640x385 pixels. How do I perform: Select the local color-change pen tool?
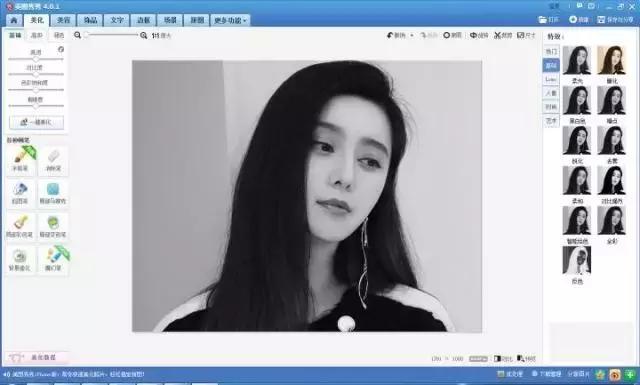tap(53, 227)
